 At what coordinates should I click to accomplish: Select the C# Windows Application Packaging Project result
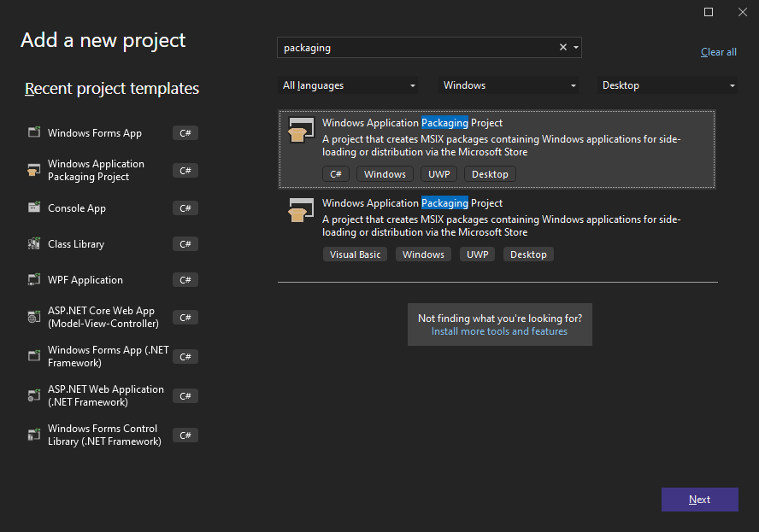pyautogui.click(x=497, y=149)
